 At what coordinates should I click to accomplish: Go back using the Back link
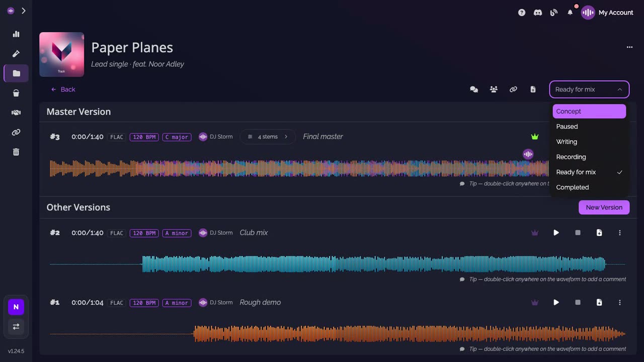tap(63, 89)
